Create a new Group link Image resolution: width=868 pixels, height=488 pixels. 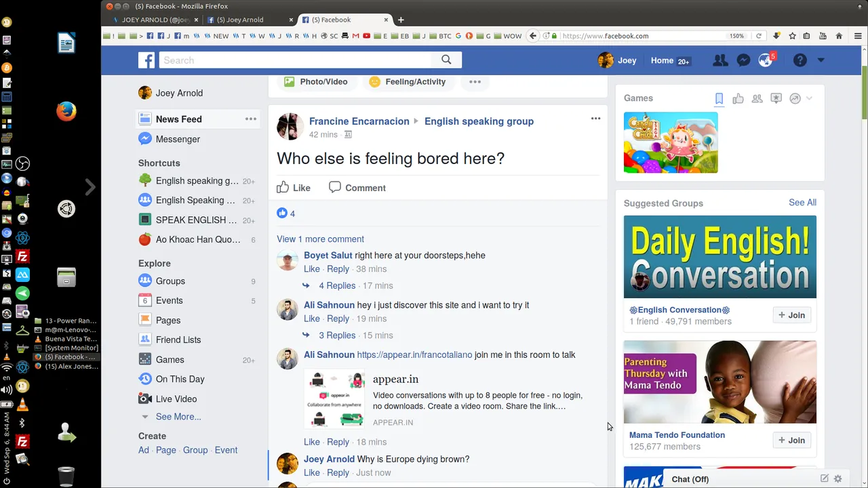click(195, 450)
